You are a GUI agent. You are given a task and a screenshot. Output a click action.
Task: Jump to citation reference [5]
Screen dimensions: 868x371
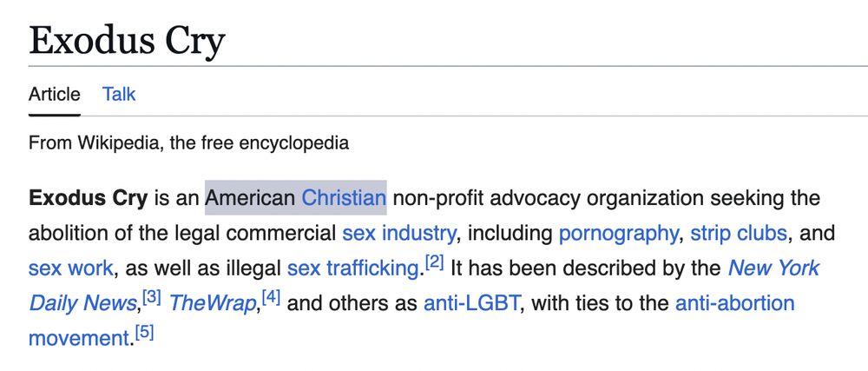click(144, 333)
